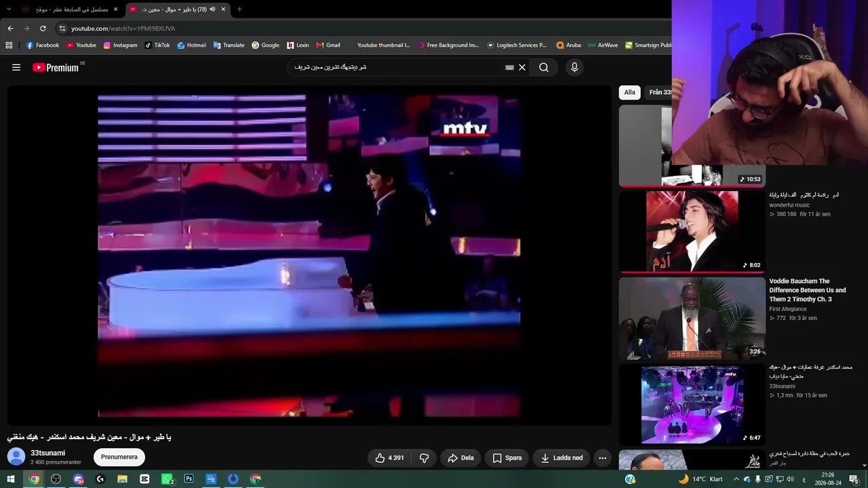This screenshot has height=488, width=868.
Task: Select the 'Alla' filter chip
Action: (x=630, y=92)
